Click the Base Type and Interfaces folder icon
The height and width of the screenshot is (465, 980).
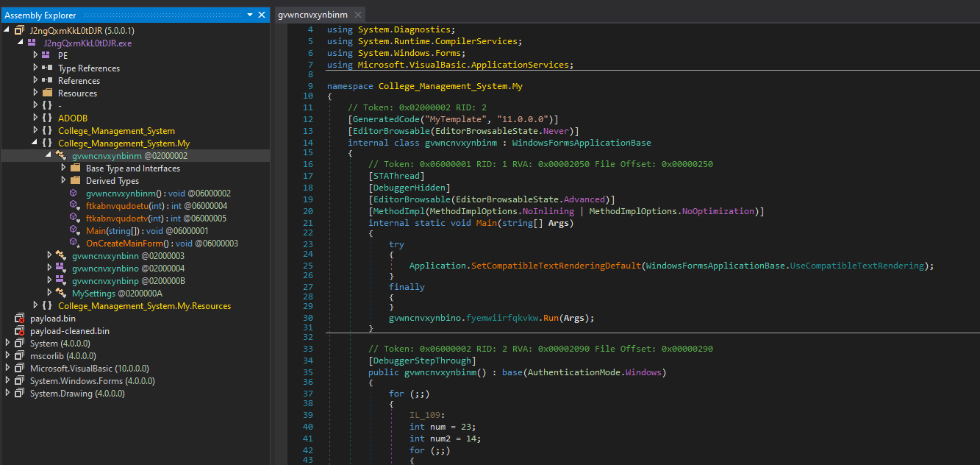(75, 168)
